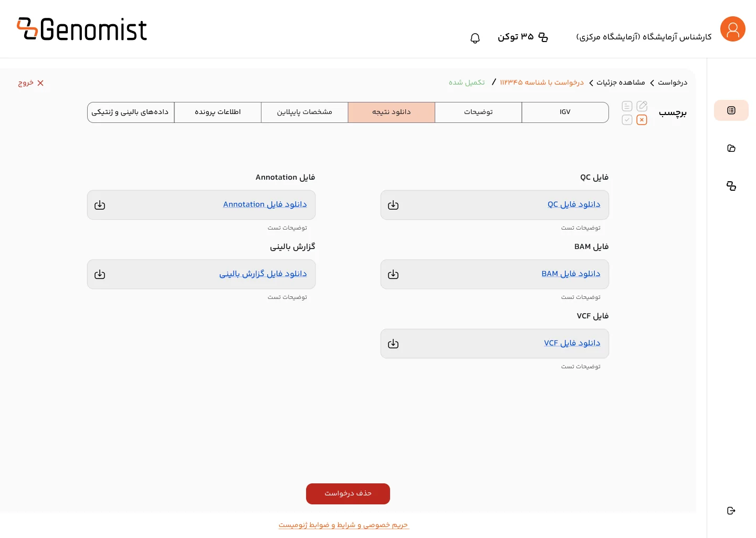This screenshot has width=756, height=538.
Task: Click the خروج exit button
Action: pos(31,83)
